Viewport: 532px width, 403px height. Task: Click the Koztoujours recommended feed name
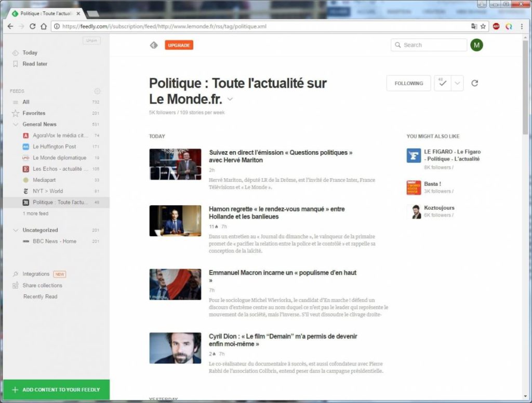(x=439, y=208)
